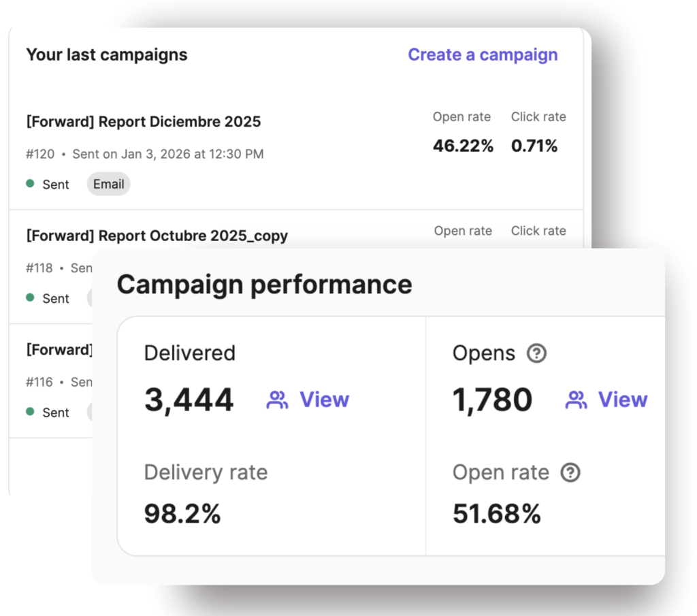Click the help icon next to Opens

pos(536,353)
